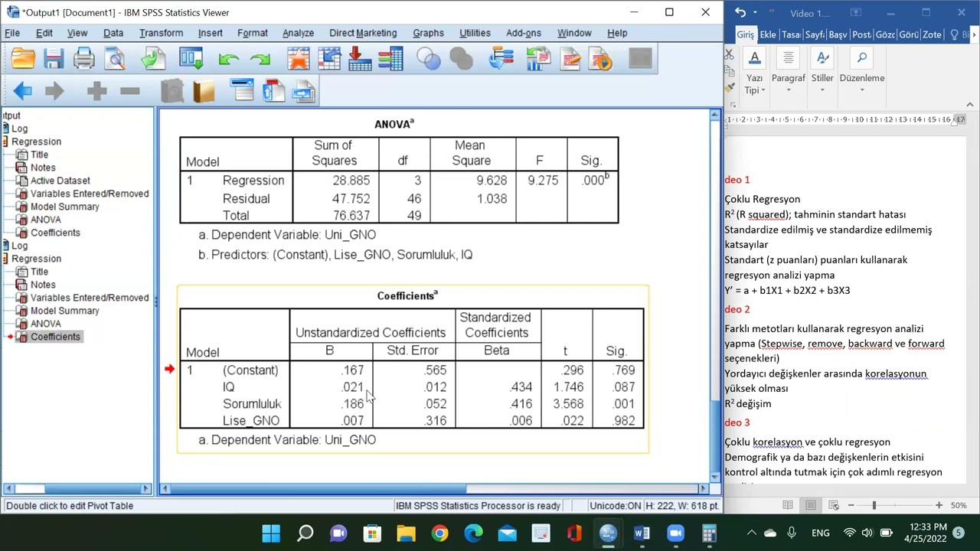Open Microsoft Word from the taskbar
Image resolution: width=980 pixels, height=551 pixels.
point(642,533)
